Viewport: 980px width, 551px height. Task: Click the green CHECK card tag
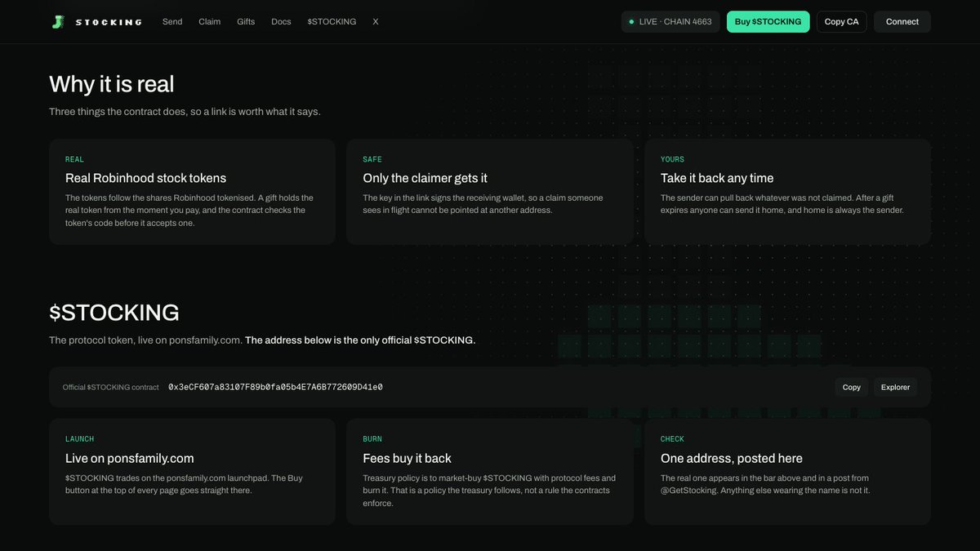tap(673, 439)
